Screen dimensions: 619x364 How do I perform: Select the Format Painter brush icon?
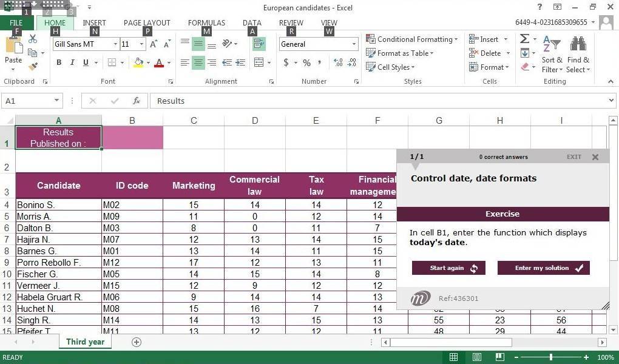33,66
